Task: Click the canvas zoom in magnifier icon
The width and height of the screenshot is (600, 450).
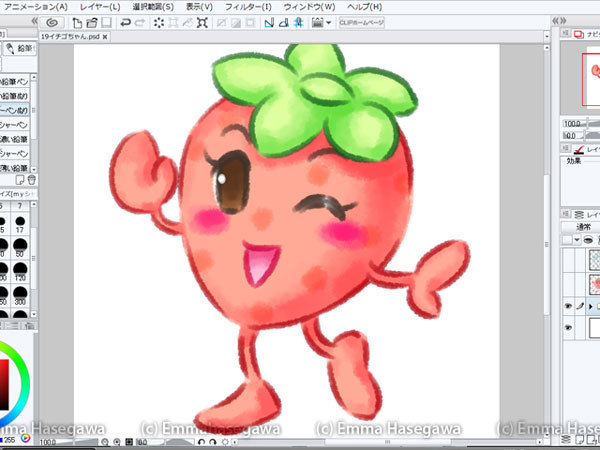Action: [117, 442]
